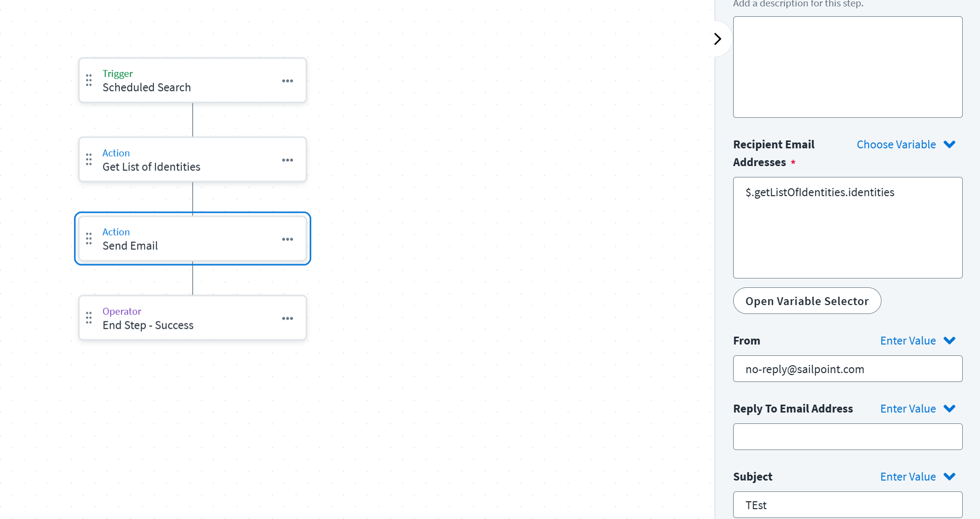Click the End Step - Success drag handle
The image size is (980, 519).
click(89, 318)
